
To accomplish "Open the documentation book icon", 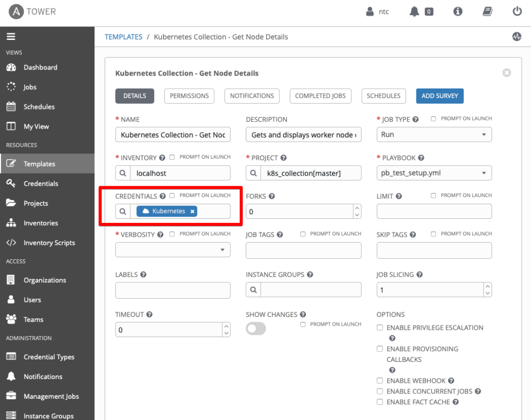I will tap(487, 11).
